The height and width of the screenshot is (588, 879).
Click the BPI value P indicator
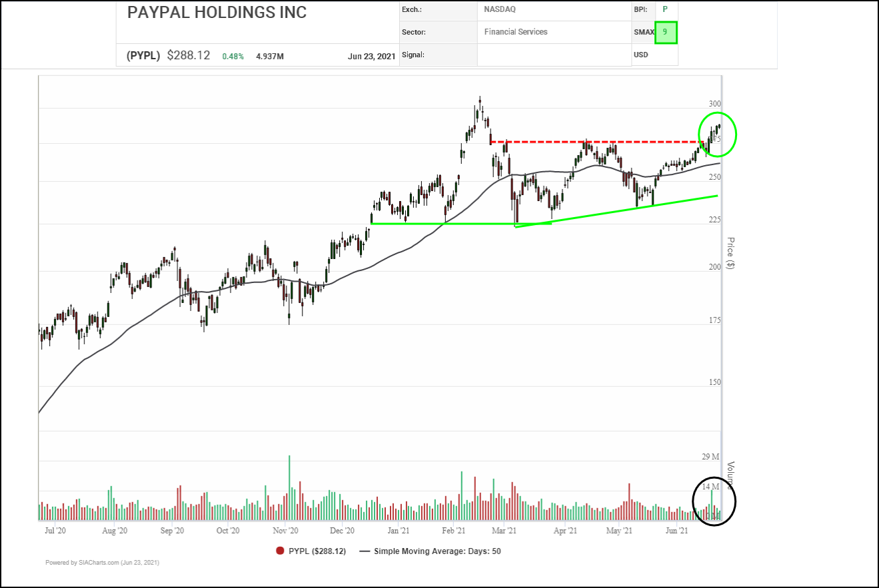tap(664, 9)
